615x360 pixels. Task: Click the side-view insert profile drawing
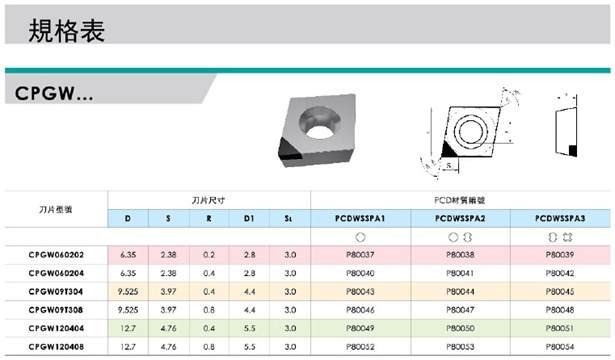(566, 125)
